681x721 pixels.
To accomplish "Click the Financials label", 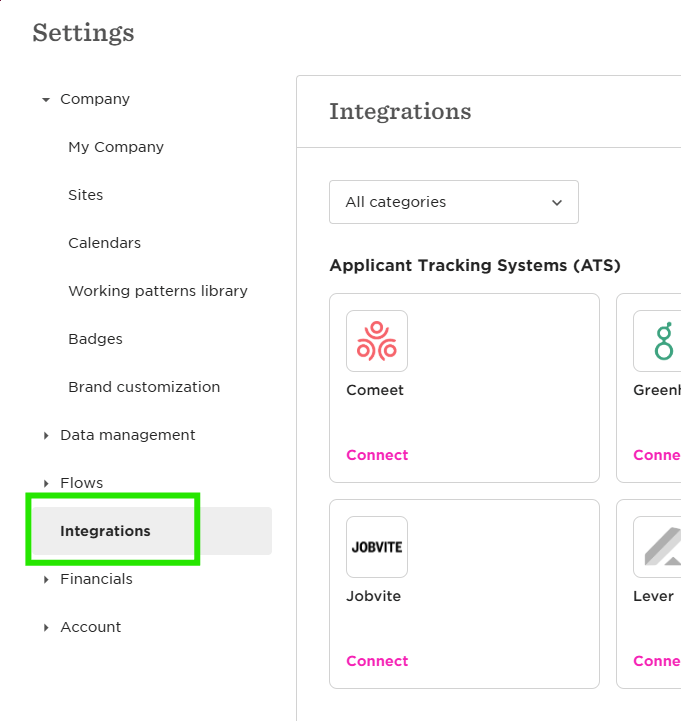I will (x=96, y=579).
